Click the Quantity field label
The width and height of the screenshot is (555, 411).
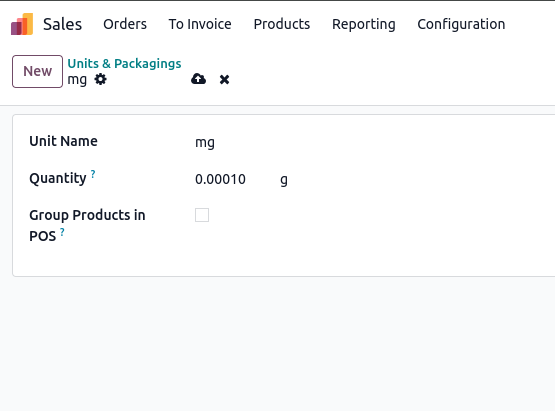coord(58,178)
